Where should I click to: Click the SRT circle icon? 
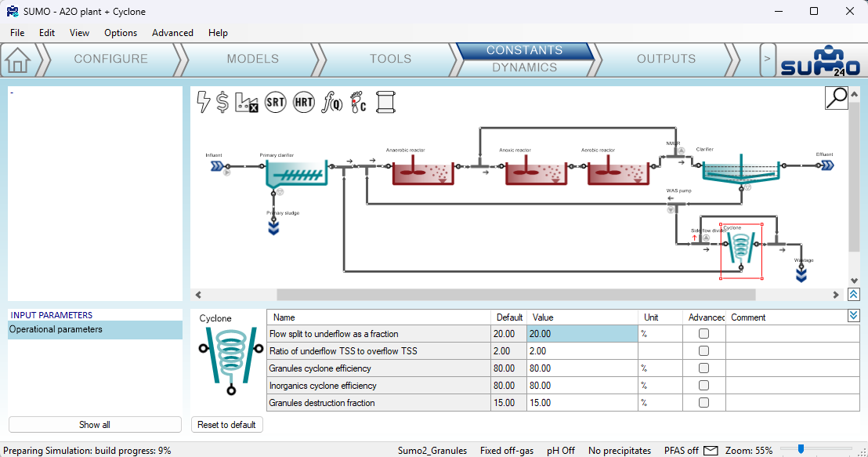point(275,102)
